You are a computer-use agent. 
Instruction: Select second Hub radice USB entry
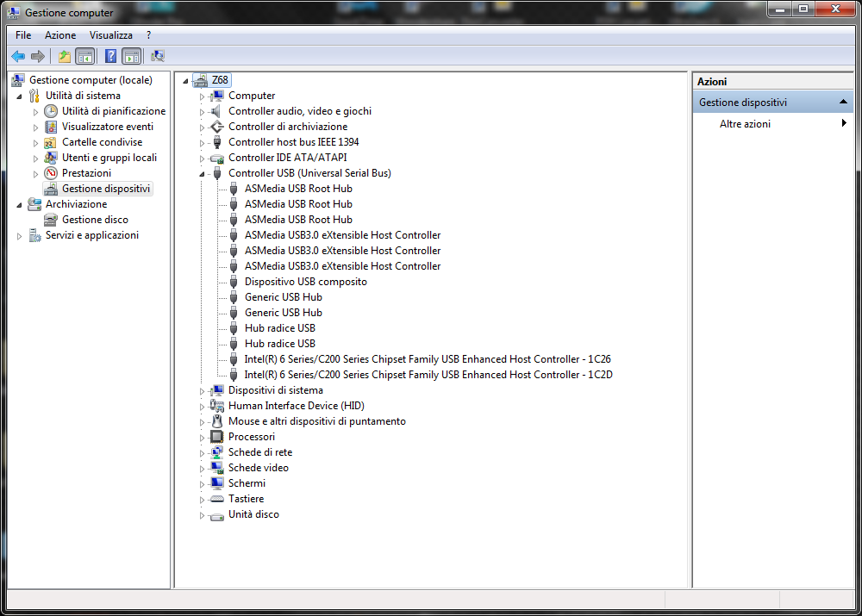(280, 344)
